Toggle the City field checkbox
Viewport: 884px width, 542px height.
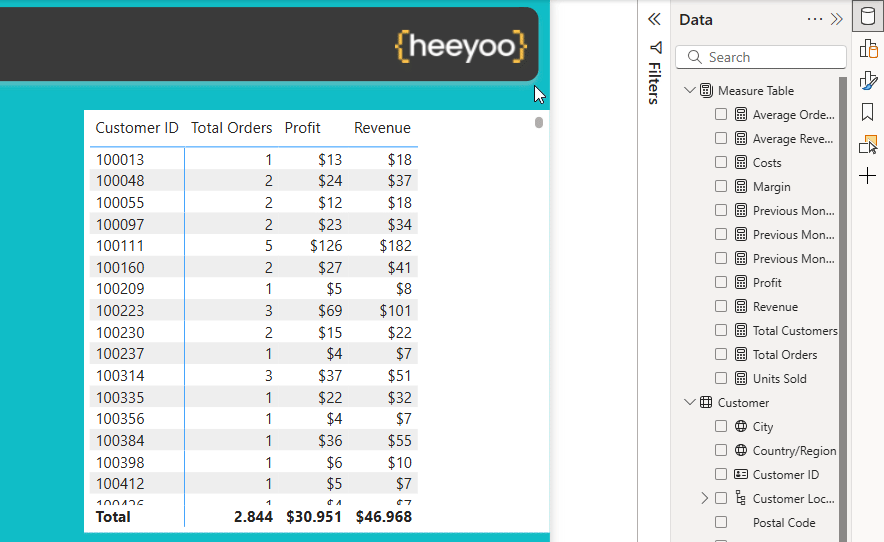point(721,426)
